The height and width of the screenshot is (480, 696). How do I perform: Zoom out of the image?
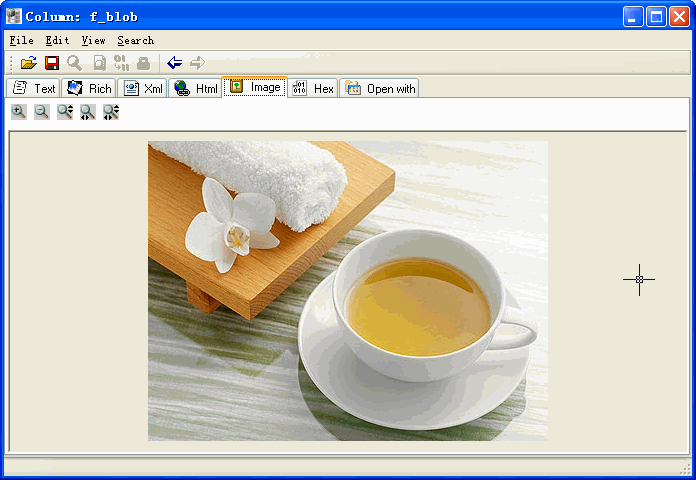pos(42,112)
